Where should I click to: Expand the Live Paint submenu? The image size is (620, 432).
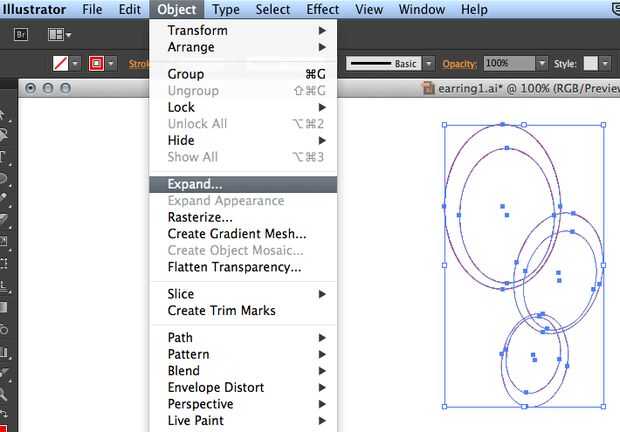(x=243, y=421)
